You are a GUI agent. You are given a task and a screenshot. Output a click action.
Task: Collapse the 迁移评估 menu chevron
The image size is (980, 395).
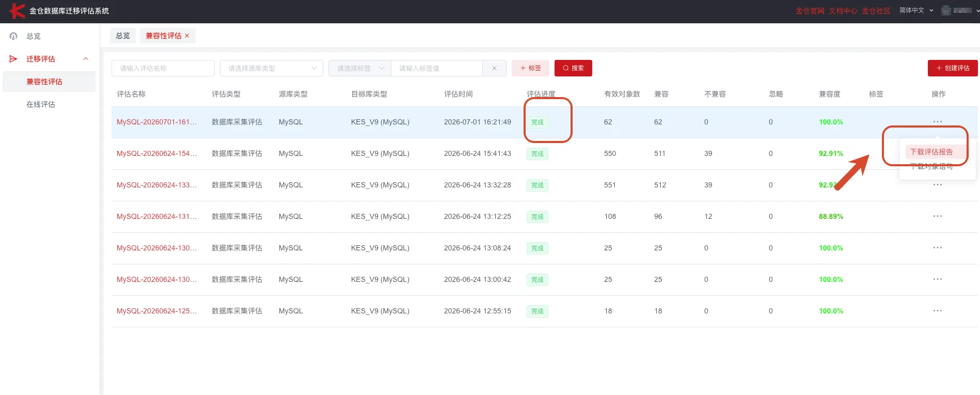[x=86, y=59]
